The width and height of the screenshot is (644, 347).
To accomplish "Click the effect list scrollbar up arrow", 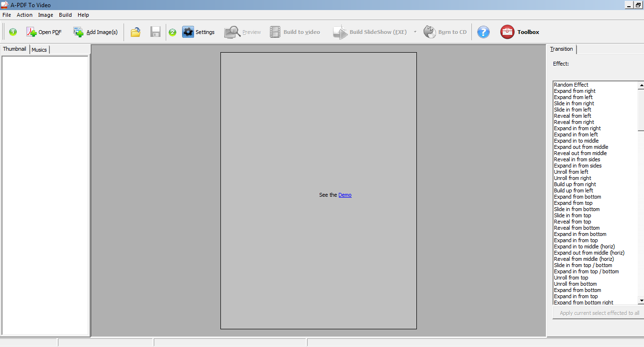I will pos(641,85).
